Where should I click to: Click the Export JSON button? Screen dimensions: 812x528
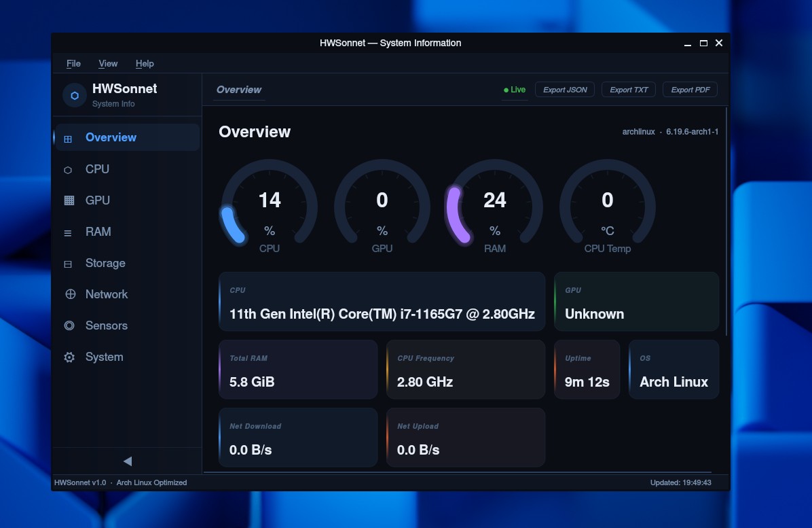(x=564, y=90)
